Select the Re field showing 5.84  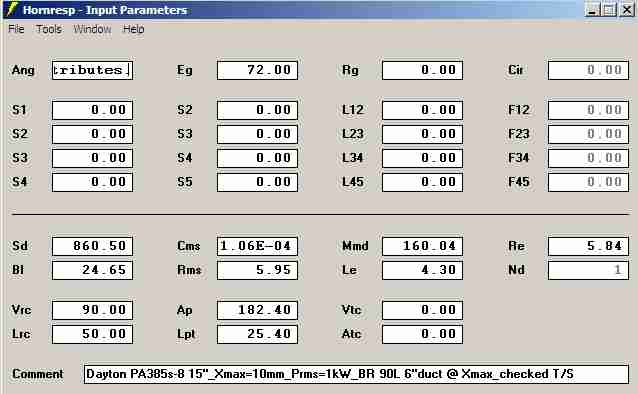(x=588, y=246)
